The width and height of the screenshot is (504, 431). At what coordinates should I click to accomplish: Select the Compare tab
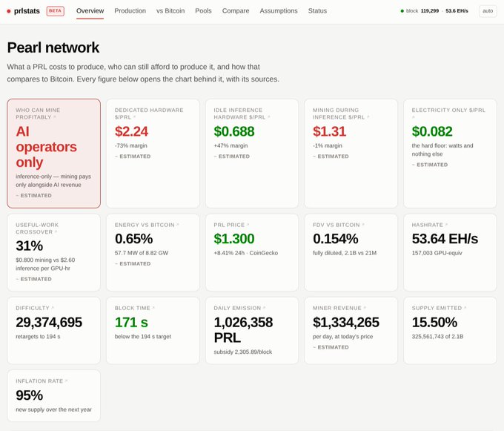[x=236, y=11]
